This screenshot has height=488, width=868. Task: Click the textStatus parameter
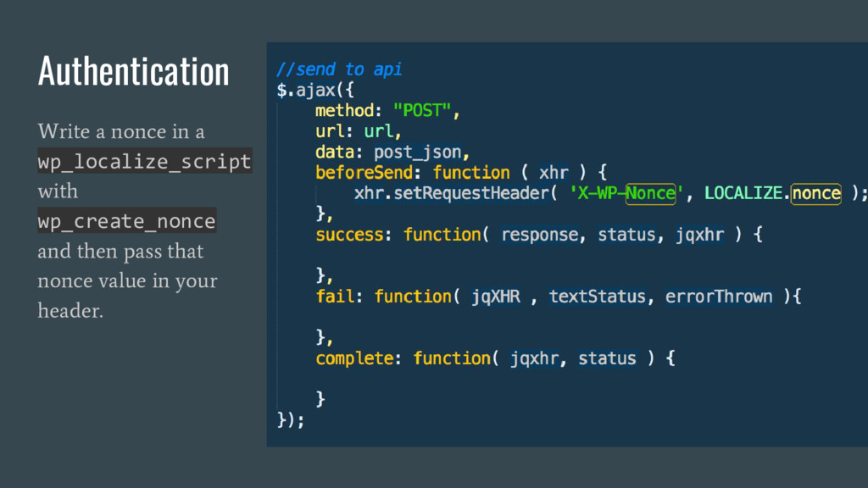597,296
